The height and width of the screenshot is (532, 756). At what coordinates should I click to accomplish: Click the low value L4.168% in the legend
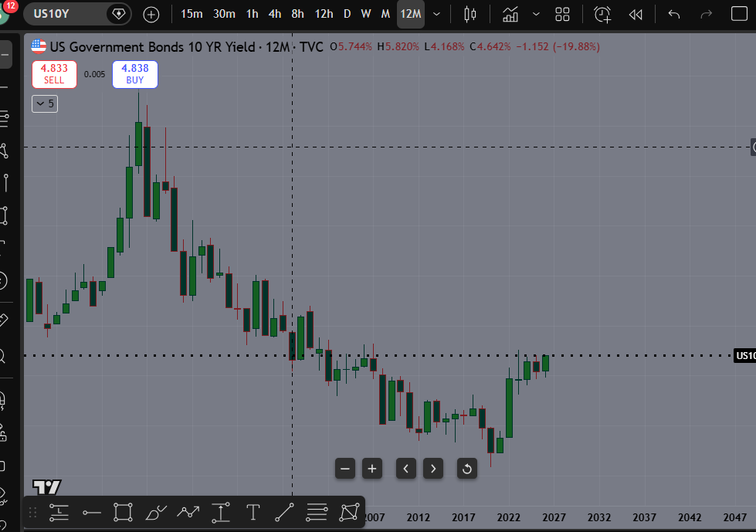tap(444, 47)
